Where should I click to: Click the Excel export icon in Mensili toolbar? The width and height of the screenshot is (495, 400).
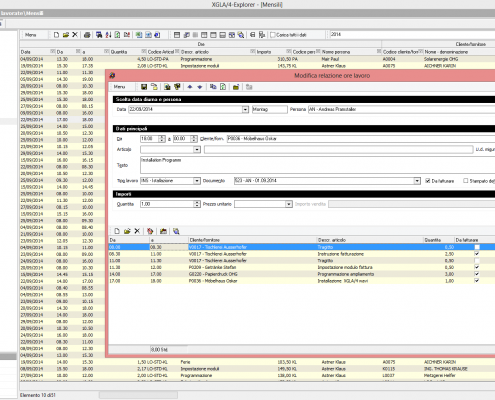coord(139,35)
